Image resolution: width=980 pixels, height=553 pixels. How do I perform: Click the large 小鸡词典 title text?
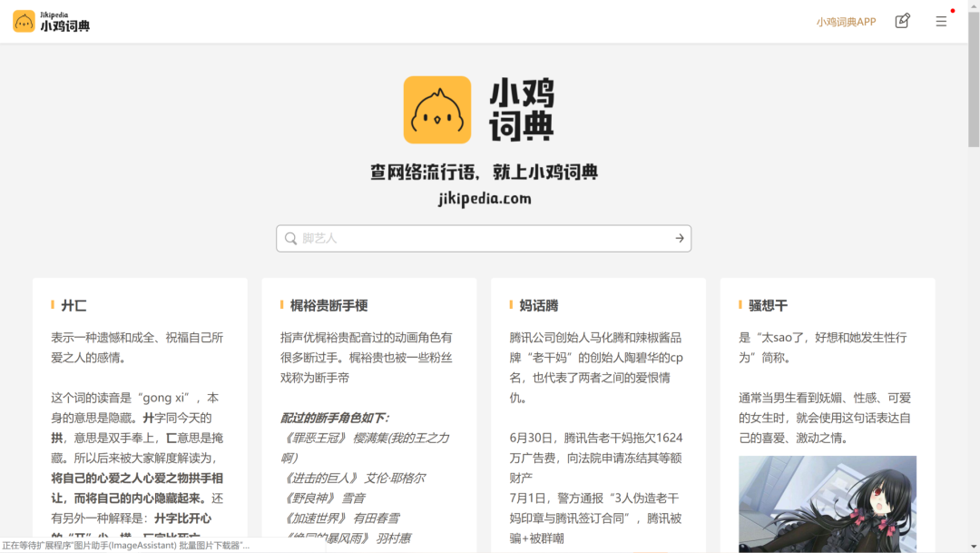[x=522, y=110]
